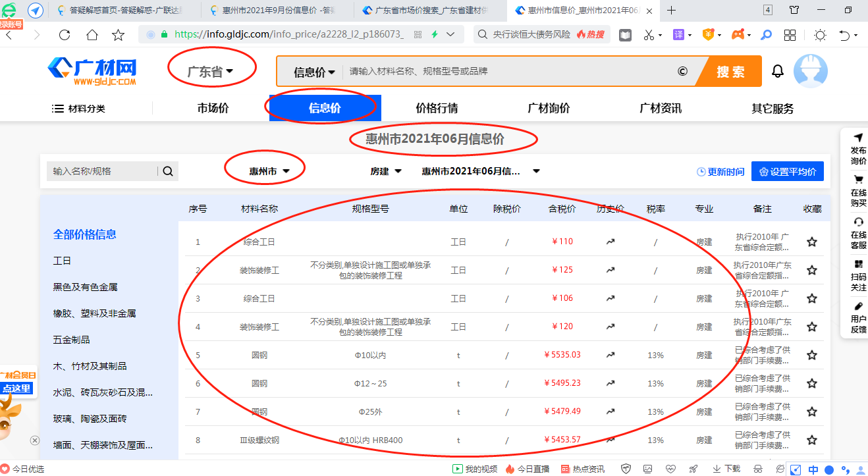Close the 广材会员日 promo popup
Image resolution: width=868 pixels, height=476 pixels.
click(x=35, y=440)
